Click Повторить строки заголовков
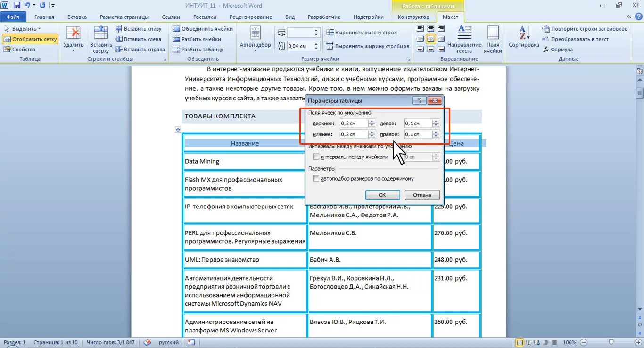 [585, 29]
